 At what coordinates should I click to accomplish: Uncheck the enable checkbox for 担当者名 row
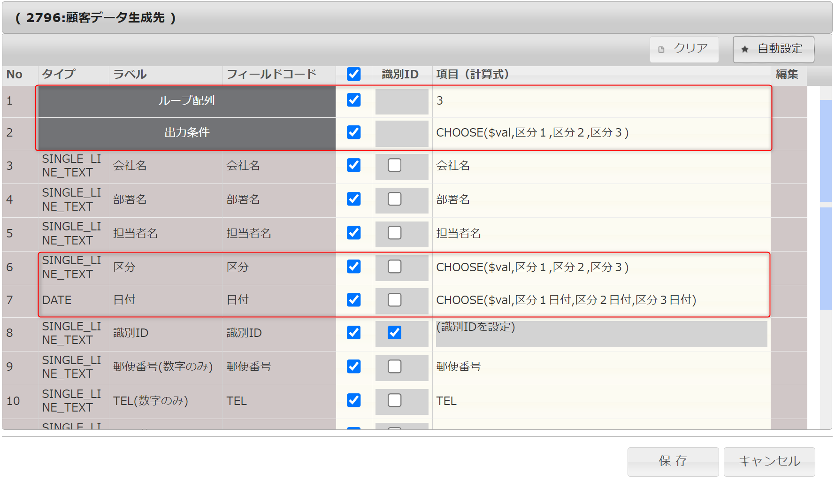[x=354, y=233]
